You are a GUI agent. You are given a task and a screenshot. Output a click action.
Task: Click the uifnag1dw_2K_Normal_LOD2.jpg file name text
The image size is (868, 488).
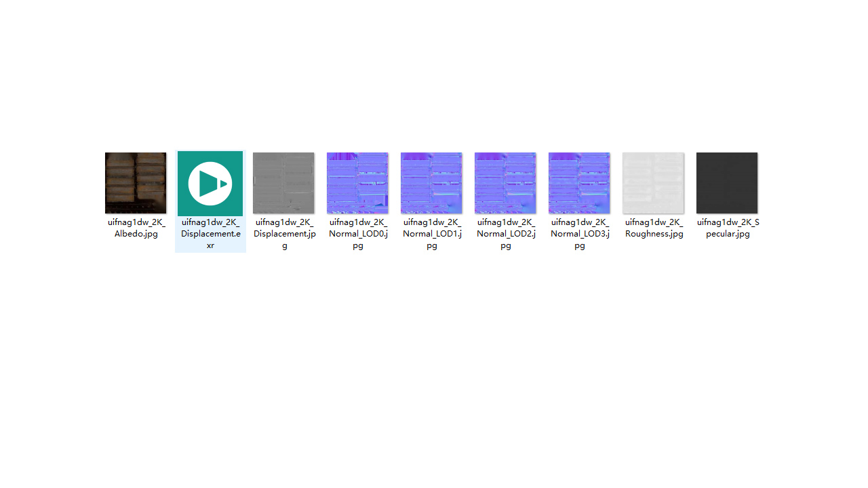[506, 234]
